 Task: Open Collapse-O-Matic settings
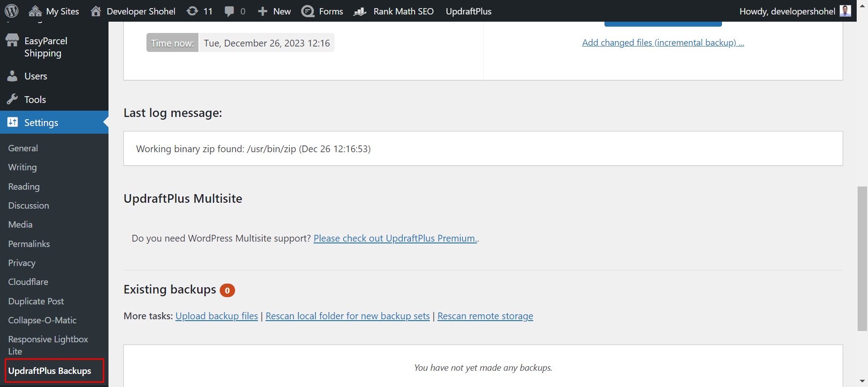[x=42, y=320]
